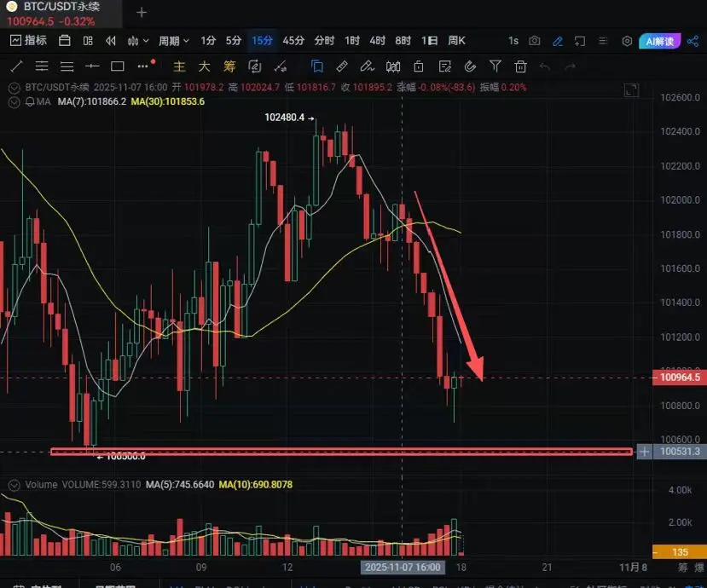The image size is (707, 588).
Task: Collapse the BTC/USDT永续 info row chevron
Action: 14,88
